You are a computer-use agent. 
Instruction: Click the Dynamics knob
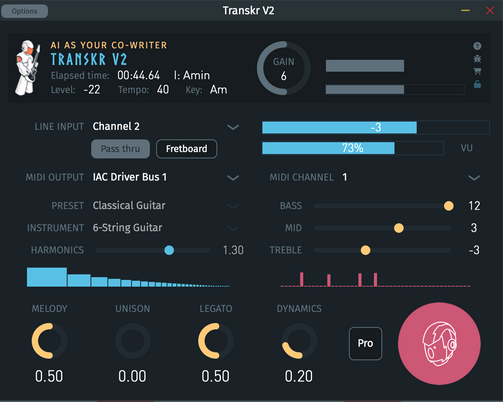[299, 341]
